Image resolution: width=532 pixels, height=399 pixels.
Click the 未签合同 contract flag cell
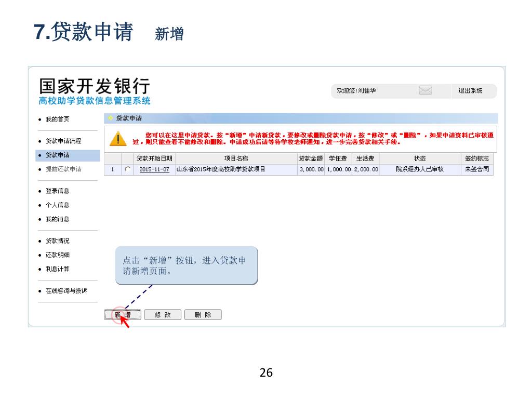click(477, 169)
